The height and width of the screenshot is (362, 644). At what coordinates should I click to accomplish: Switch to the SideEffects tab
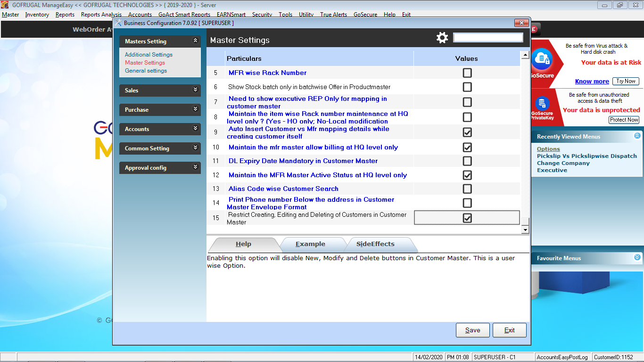click(x=376, y=244)
